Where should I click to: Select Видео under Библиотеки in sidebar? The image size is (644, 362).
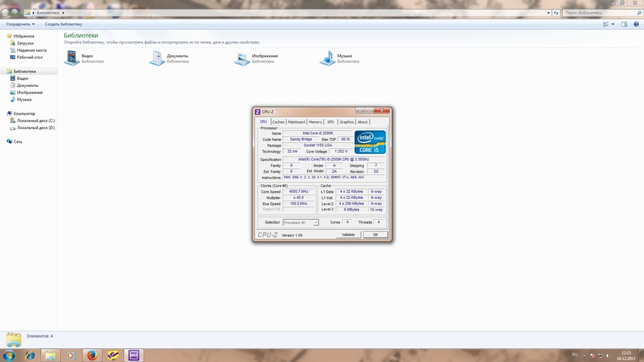pyautogui.click(x=22, y=79)
